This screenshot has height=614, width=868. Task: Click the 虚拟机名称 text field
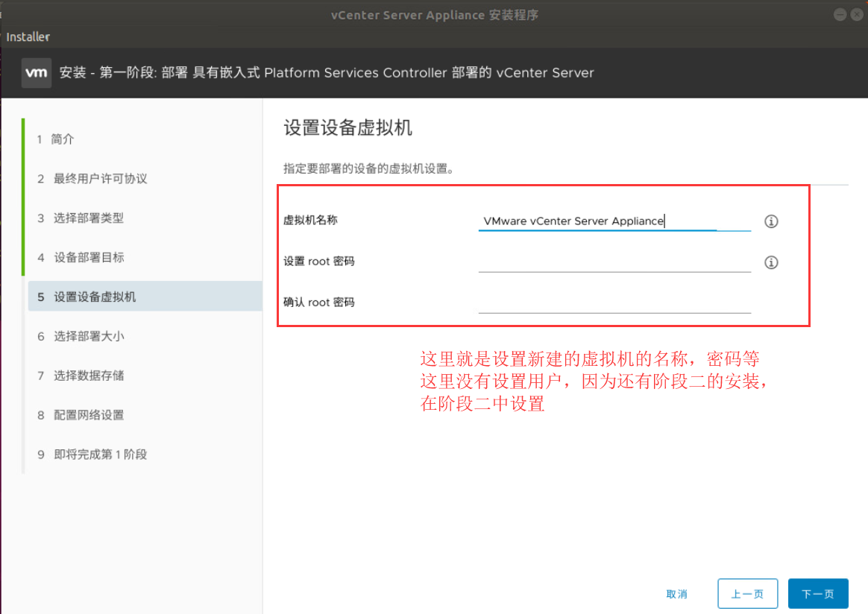click(614, 221)
